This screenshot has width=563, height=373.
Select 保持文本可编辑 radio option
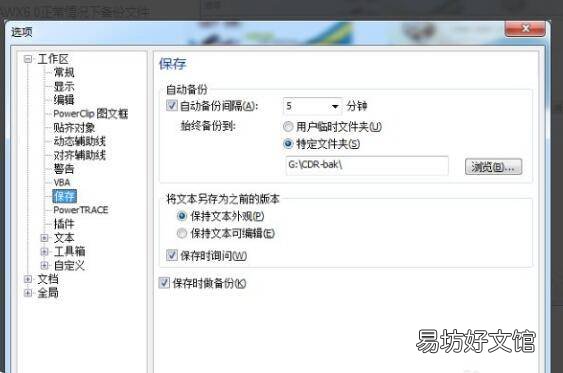coord(182,234)
